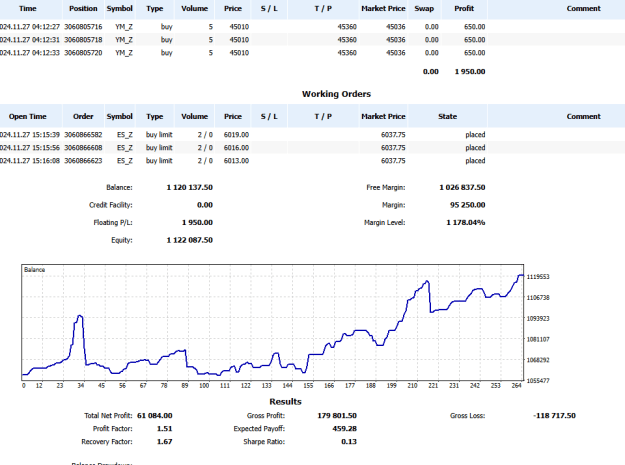Click the Balance value 1 120 137.50
The image size is (625, 465).
(x=189, y=187)
